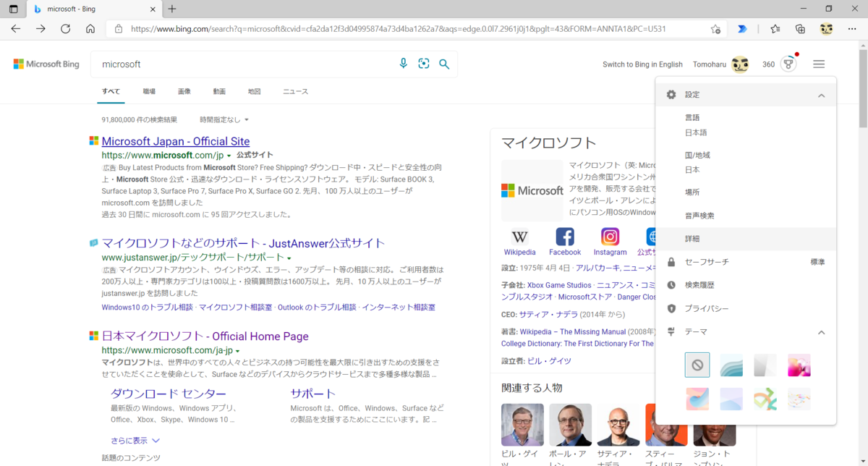Open visual search camera icon
868x466 pixels.
[424, 64]
